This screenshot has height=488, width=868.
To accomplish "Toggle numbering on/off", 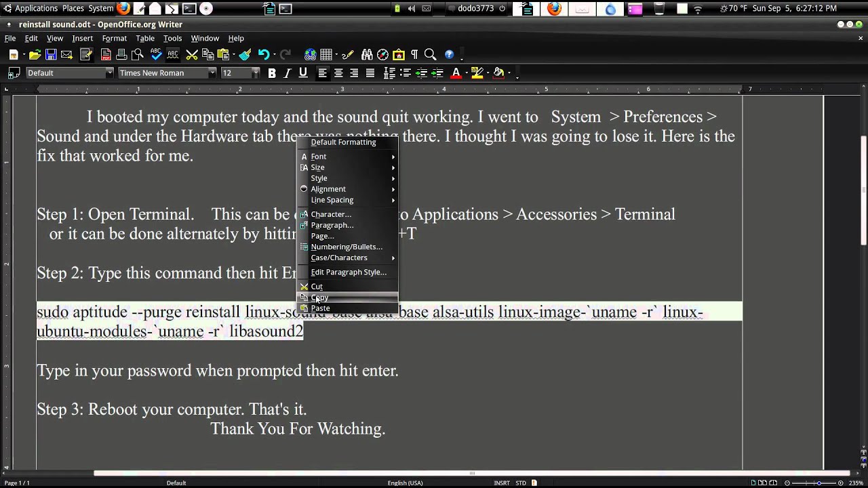I will [389, 73].
